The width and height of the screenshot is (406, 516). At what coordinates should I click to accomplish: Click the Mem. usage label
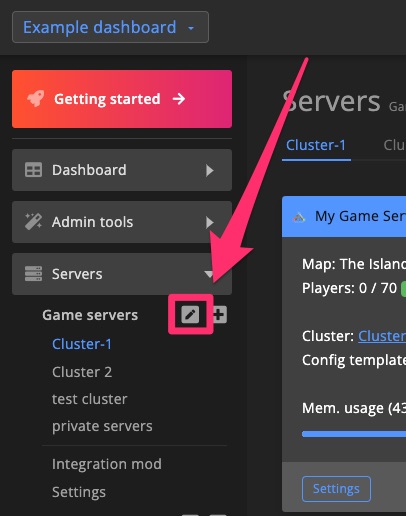(354, 408)
